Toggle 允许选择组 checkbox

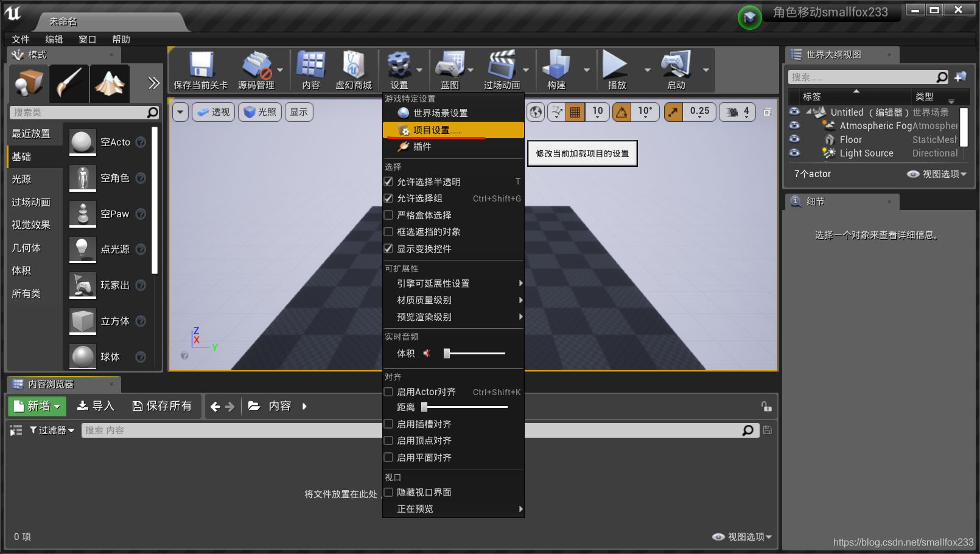click(x=388, y=198)
